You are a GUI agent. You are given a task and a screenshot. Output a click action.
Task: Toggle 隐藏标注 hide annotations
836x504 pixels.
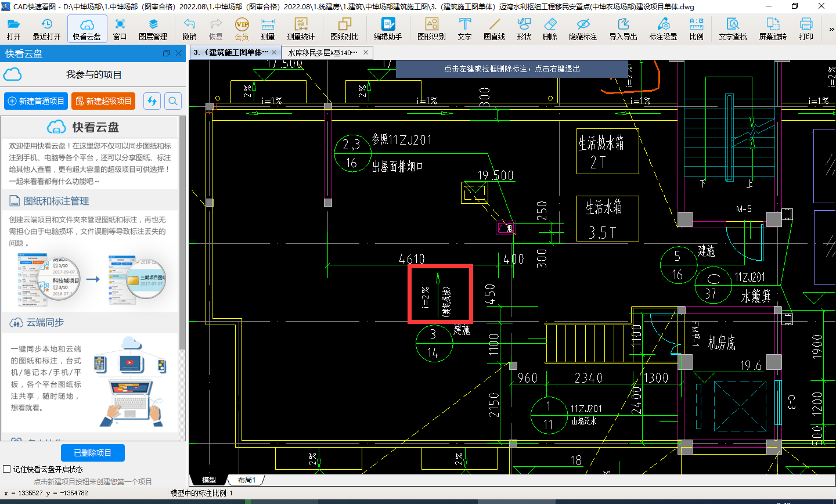click(x=583, y=29)
